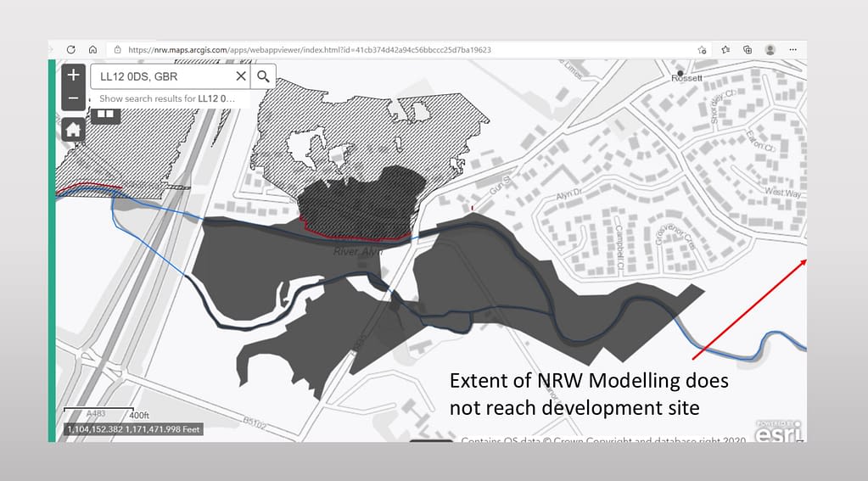Go to the browser home page
This screenshot has height=481, width=868.
(92, 50)
